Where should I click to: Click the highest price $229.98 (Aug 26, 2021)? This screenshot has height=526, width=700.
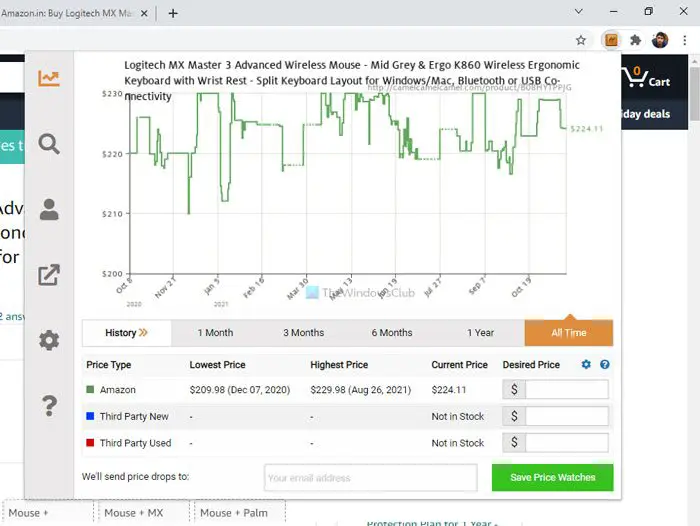tap(361, 390)
